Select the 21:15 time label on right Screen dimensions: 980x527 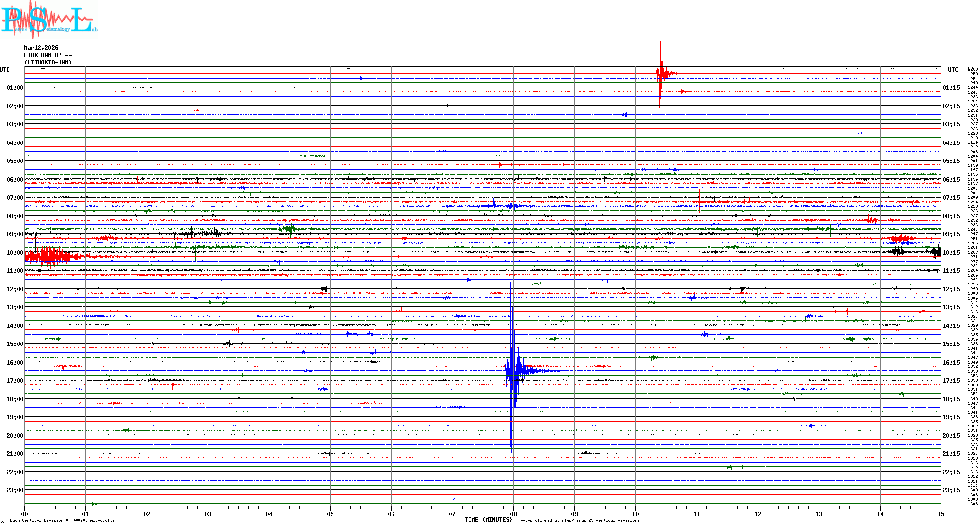point(951,454)
